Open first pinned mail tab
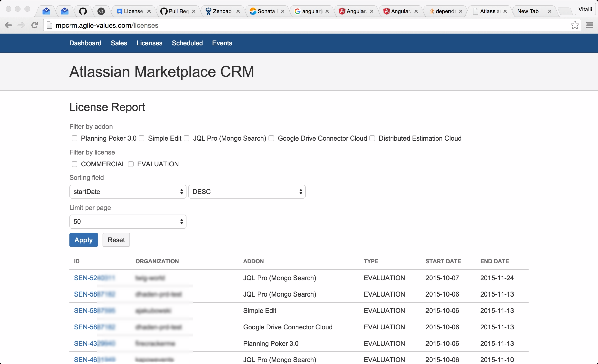This screenshot has width=598, height=364. tap(46, 11)
